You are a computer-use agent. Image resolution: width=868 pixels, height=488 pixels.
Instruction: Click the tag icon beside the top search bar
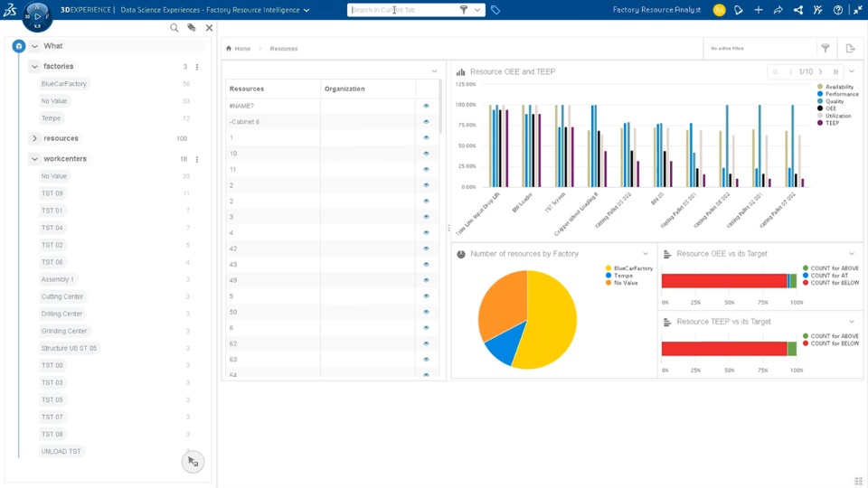[495, 10]
